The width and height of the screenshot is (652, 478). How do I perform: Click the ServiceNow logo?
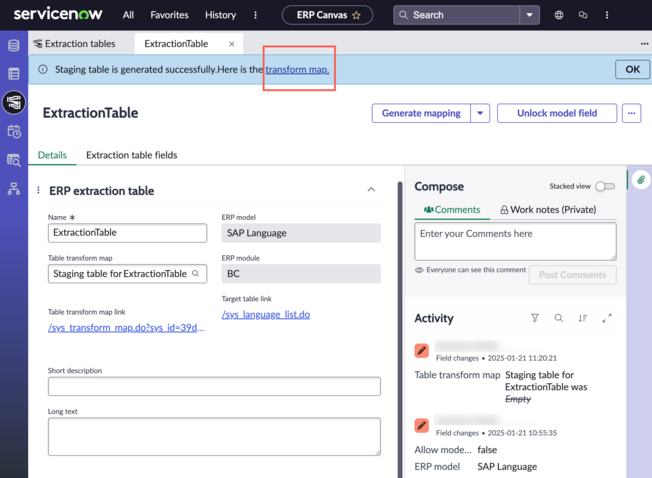(x=58, y=14)
